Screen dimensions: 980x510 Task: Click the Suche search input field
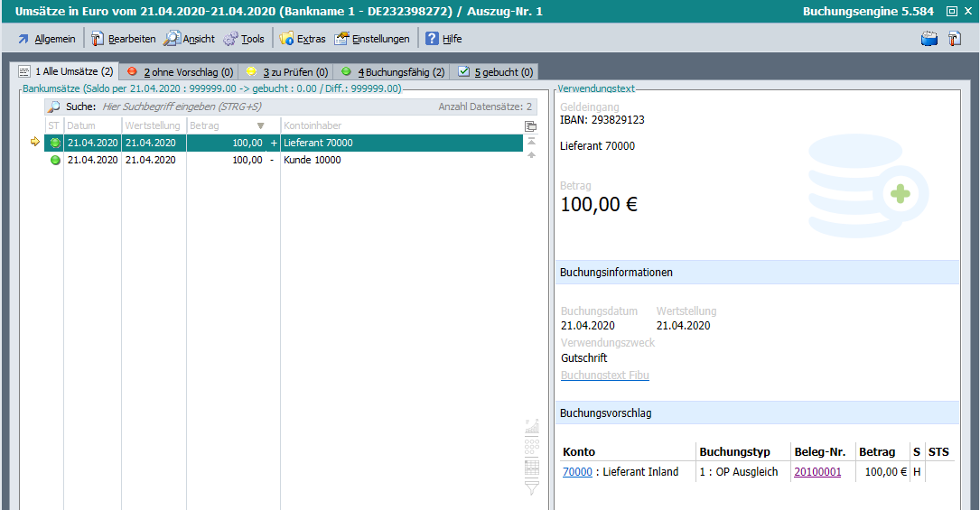click(x=262, y=107)
